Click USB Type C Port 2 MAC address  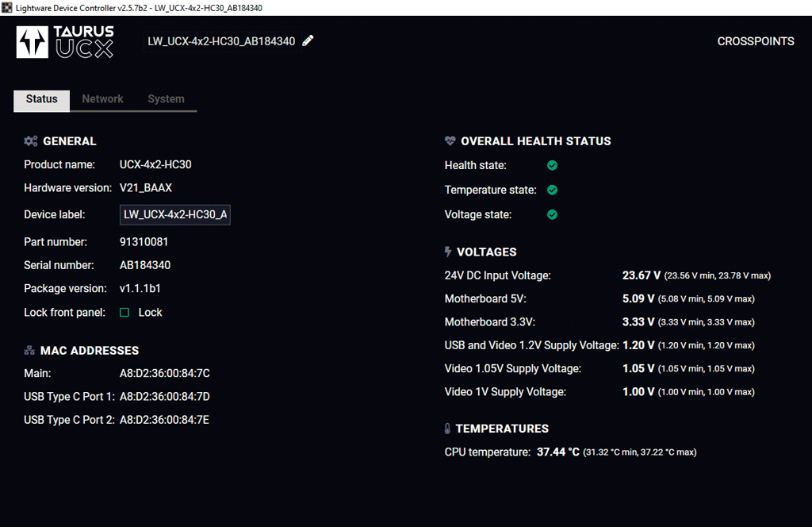[165, 420]
